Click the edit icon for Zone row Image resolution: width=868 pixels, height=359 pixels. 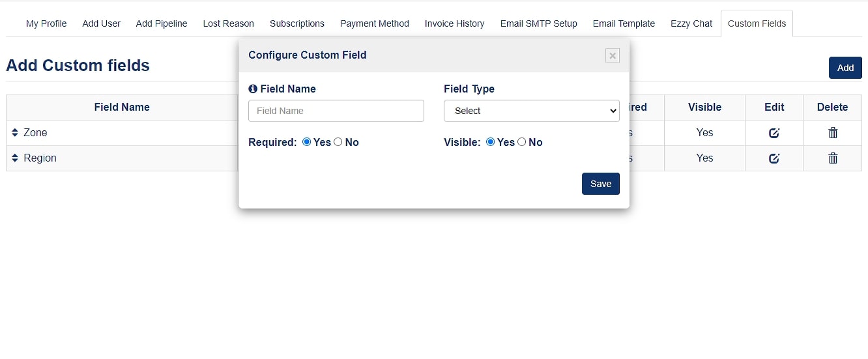coord(774,133)
